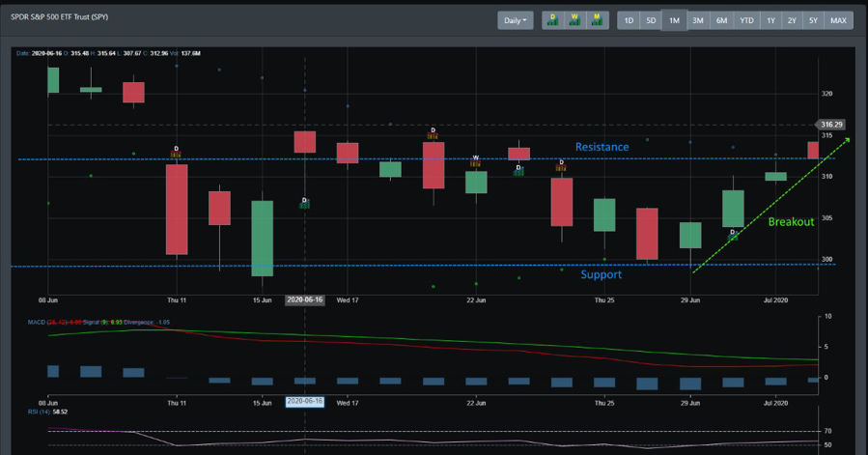Viewport: 868px width, 455px height.
Task: Select the 6M time range
Action: click(722, 20)
